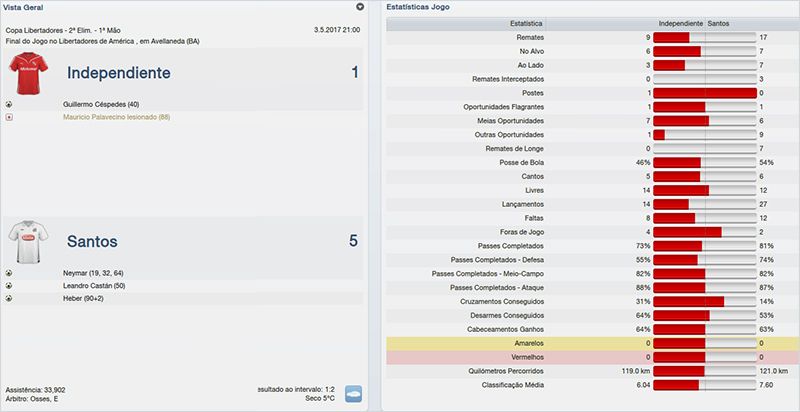Click goal icon beside Leandro Castán
Screen dimensions: 800x412
coord(9,285)
